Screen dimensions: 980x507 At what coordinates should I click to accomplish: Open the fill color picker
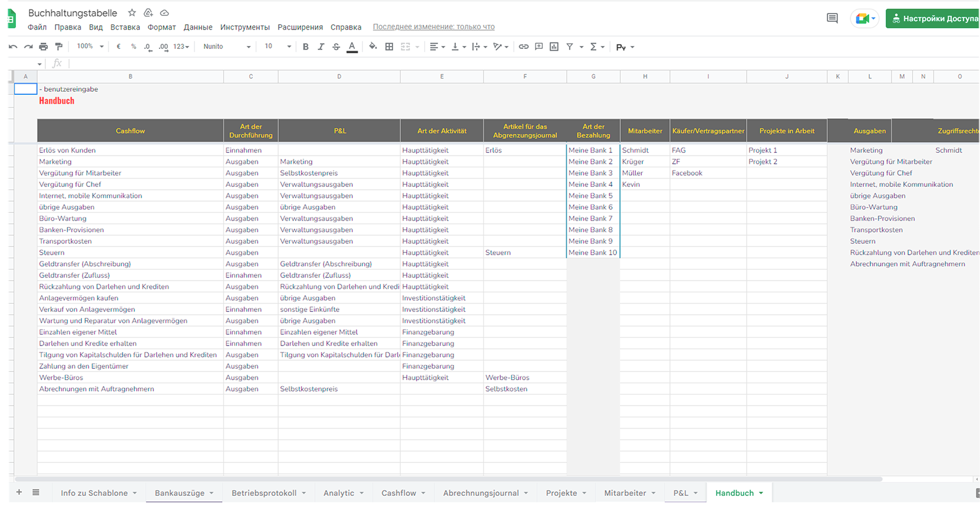click(372, 47)
